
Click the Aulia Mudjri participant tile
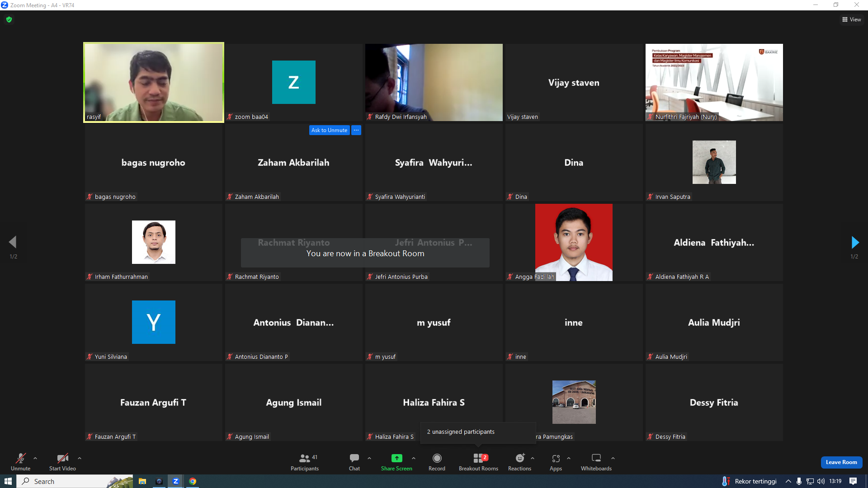coord(714,322)
